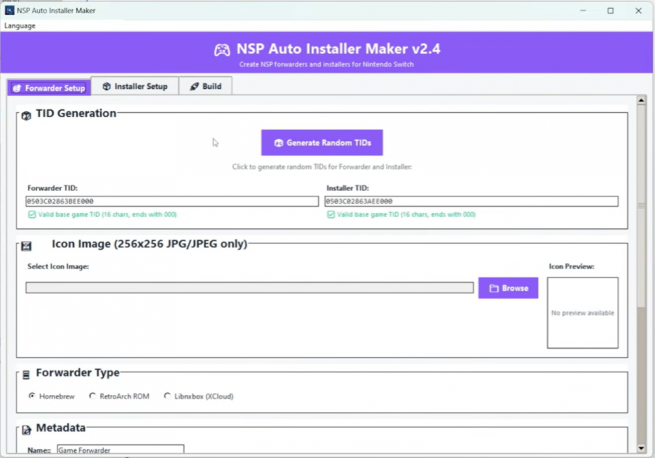The image size is (655, 458).
Task: Click Browse to select icon image
Action: tap(508, 288)
